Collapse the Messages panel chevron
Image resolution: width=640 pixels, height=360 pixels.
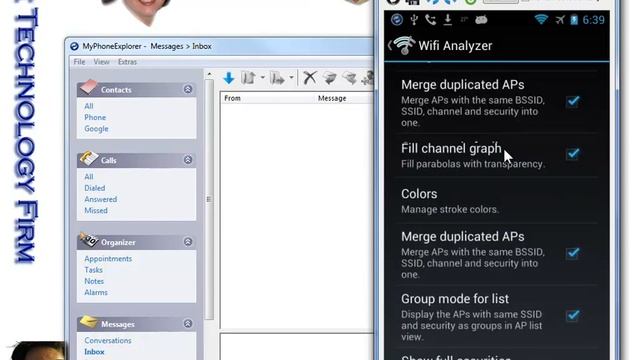tap(188, 324)
